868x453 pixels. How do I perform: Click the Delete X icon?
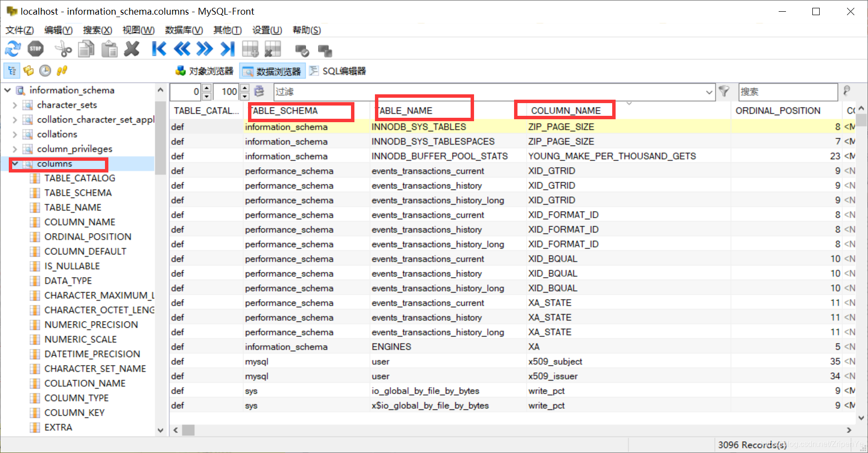point(132,49)
